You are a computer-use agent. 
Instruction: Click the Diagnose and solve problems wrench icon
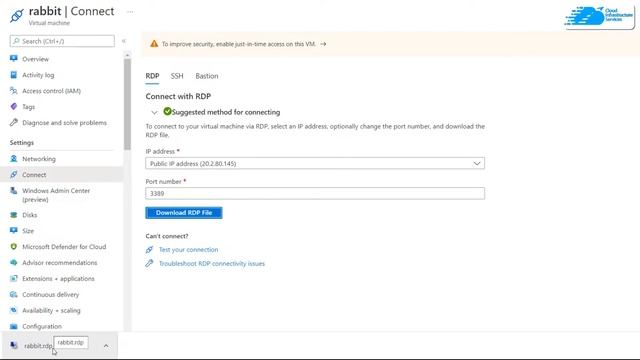point(13,122)
